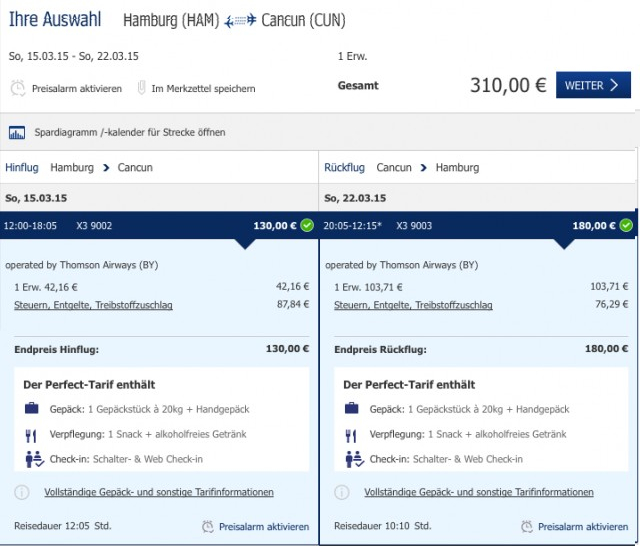Expand Spardiagramm /-kalender für Strecke öffnen
The image size is (641, 546).
click(130, 132)
